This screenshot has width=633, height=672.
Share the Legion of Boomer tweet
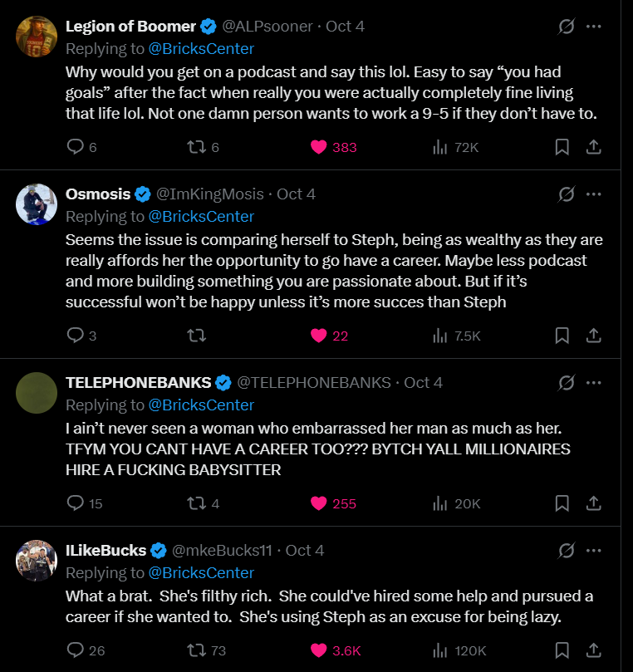pyautogui.click(x=593, y=147)
